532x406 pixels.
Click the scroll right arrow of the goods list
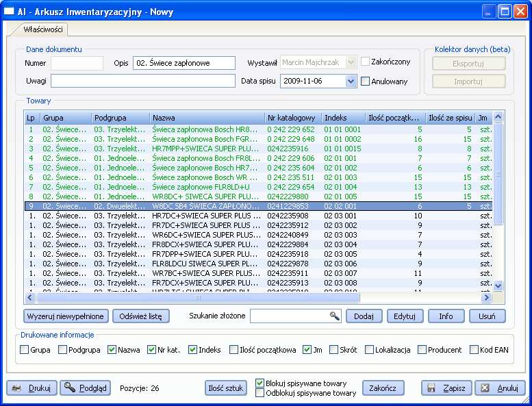pos(486,297)
